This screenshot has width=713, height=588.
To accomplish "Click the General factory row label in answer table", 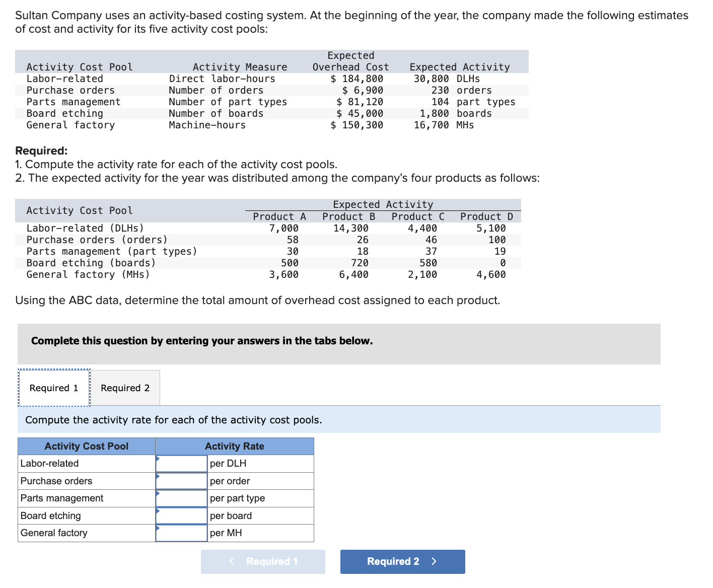I will [54, 533].
